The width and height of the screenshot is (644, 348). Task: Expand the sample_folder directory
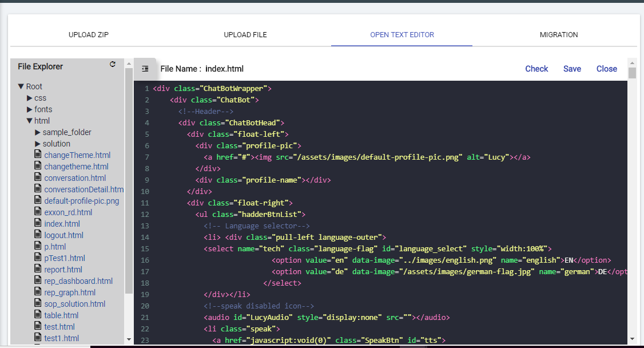[38, 132]
